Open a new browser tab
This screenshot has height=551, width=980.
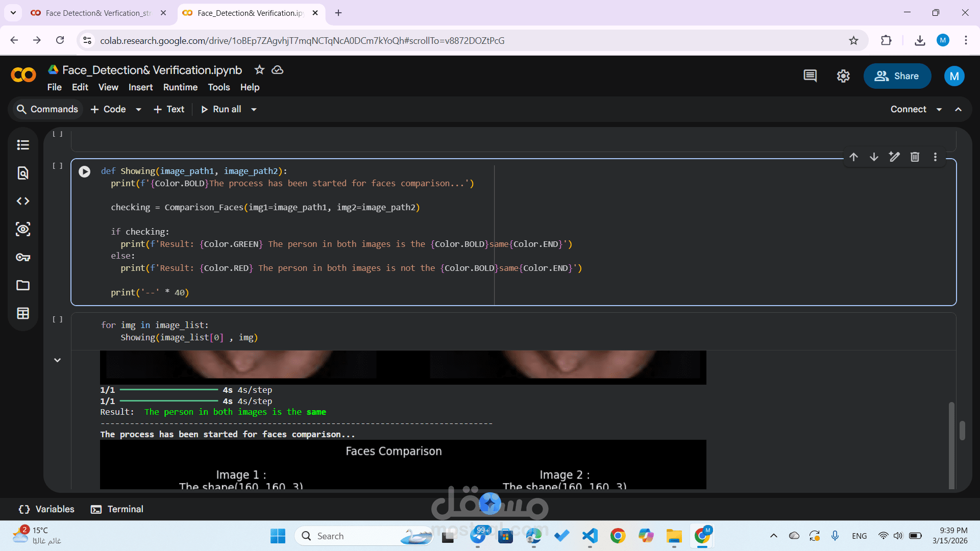point(338,13)
